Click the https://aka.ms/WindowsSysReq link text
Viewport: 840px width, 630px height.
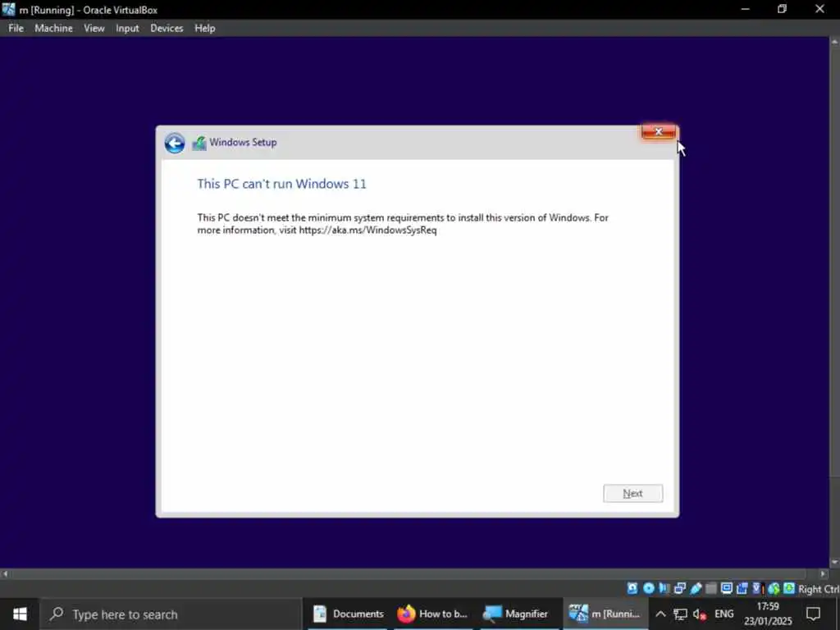coord(368,231)
